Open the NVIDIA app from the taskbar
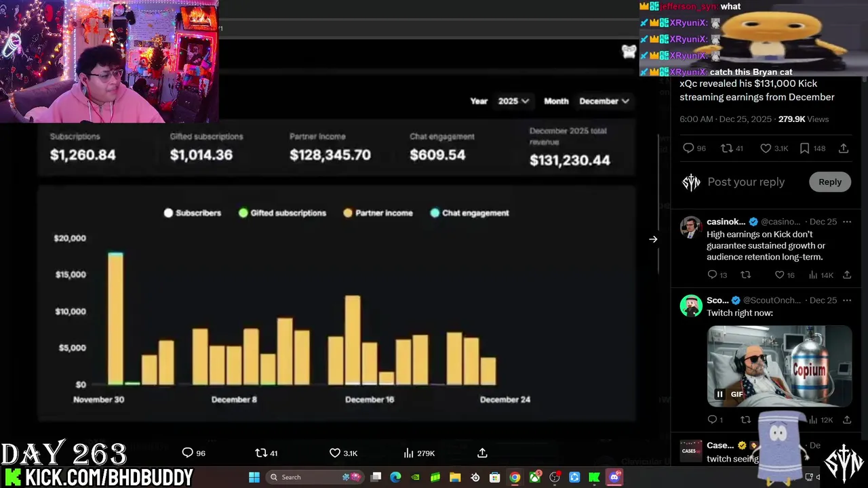868x488 pixels. coord(416,477)
